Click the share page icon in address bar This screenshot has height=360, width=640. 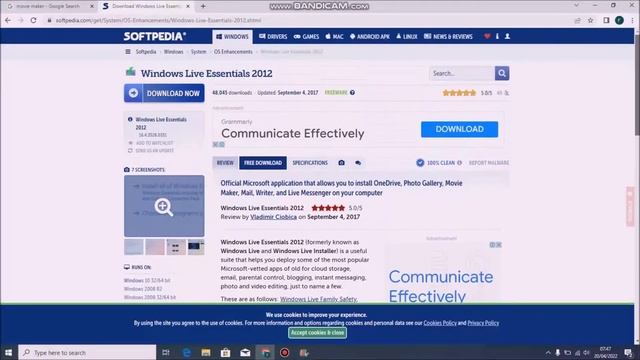click(x=577, y=20)
